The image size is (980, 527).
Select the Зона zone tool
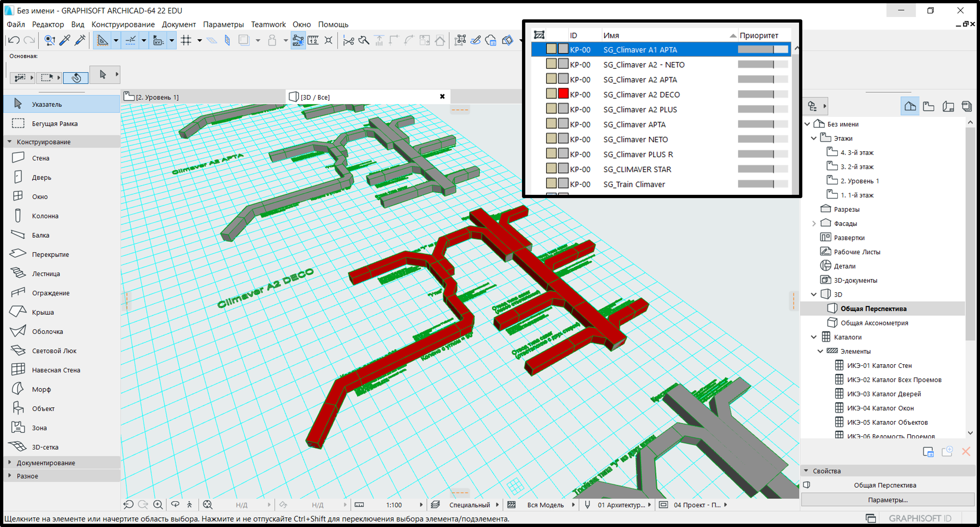(x=62, y=428)
